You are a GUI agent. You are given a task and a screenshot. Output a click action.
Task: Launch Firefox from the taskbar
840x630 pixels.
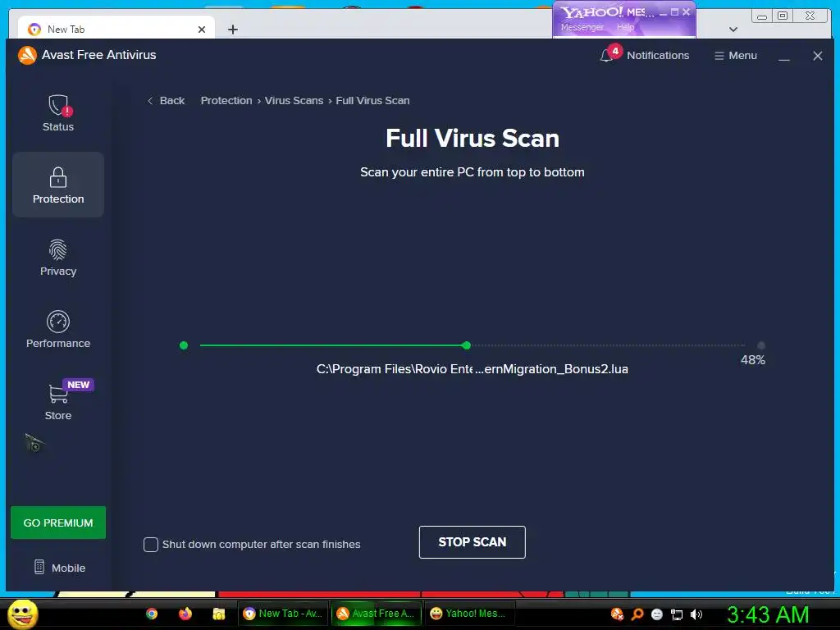(185, 614)
